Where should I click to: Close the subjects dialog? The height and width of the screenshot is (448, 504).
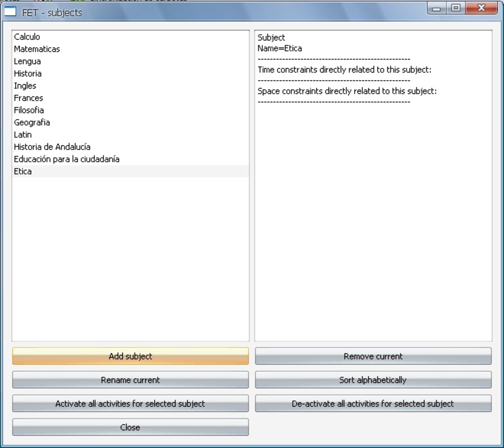tap(130, 427)
